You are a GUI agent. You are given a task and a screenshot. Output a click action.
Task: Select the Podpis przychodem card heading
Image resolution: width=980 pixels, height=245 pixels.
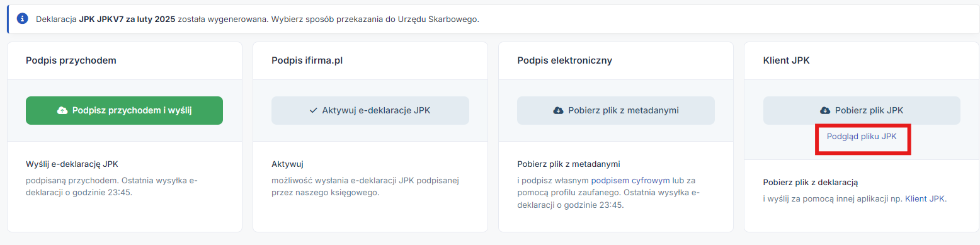click(71, 60)
